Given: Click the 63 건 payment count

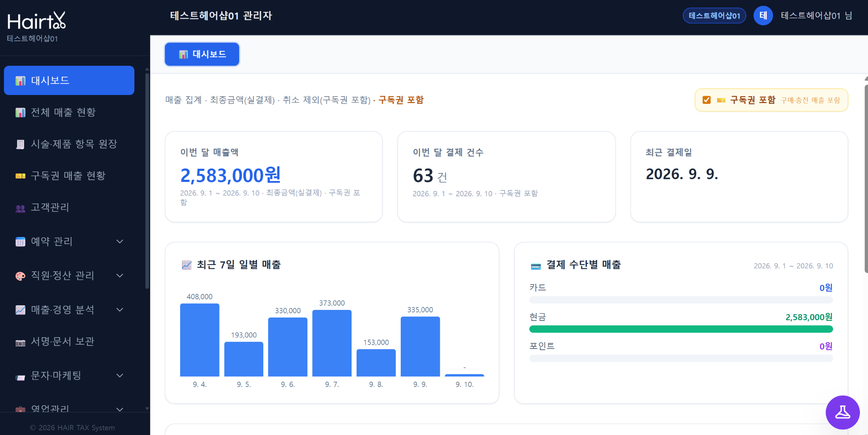Looking at the screenshot, I should 430,176.
